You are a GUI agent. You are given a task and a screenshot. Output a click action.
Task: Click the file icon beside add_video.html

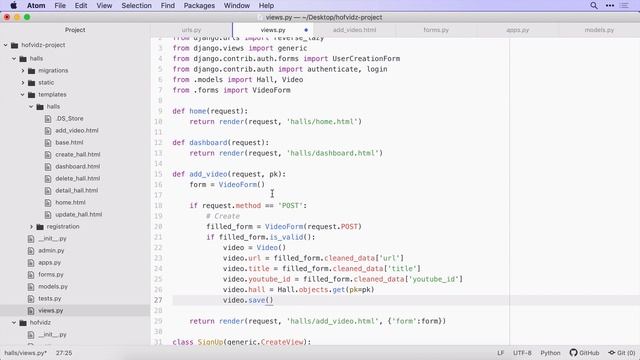pyautogui.click(x=48, y=131)
